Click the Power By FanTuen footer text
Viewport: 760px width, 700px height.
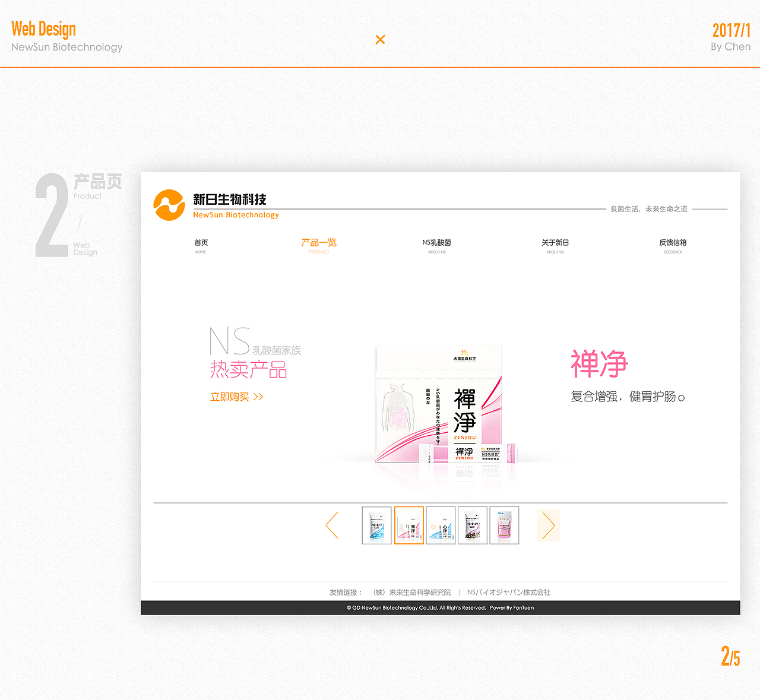(x=512, y=608)
